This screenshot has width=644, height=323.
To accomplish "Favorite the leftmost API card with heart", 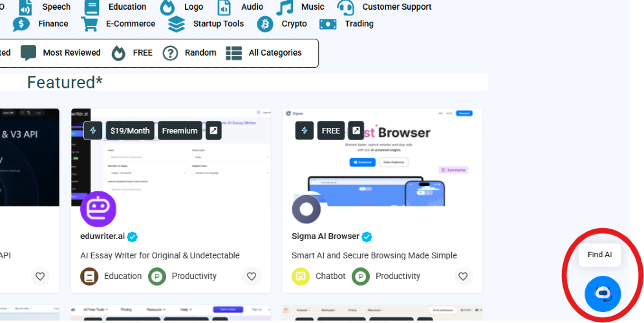I will [40, 276].
